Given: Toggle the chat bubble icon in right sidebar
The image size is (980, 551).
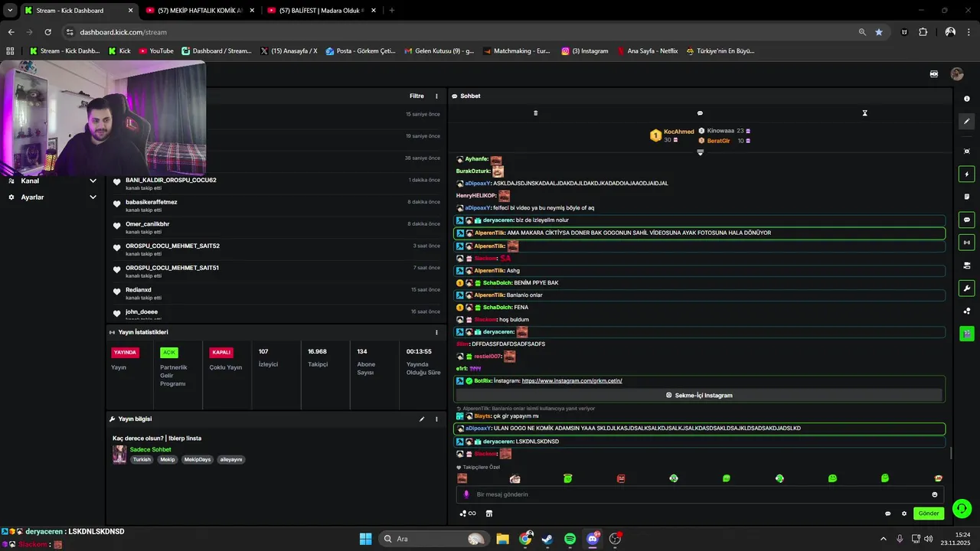Looking at the screenshot, I should (x=967, y=220).
